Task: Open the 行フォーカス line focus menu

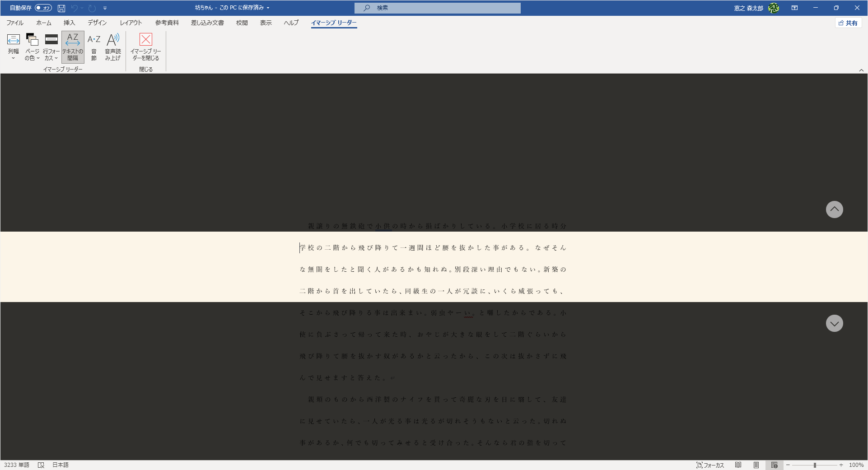Action: coord(51,47)
